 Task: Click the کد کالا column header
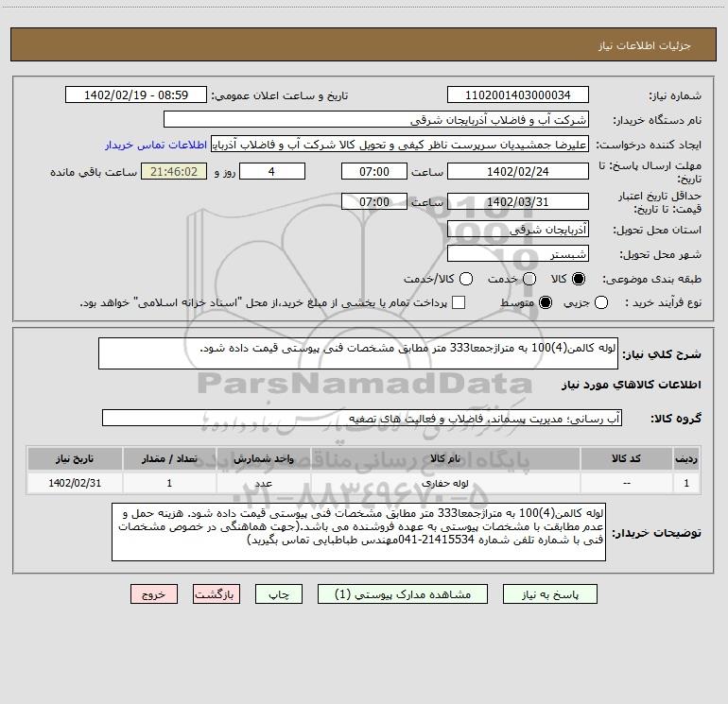[x=626, y=458]
